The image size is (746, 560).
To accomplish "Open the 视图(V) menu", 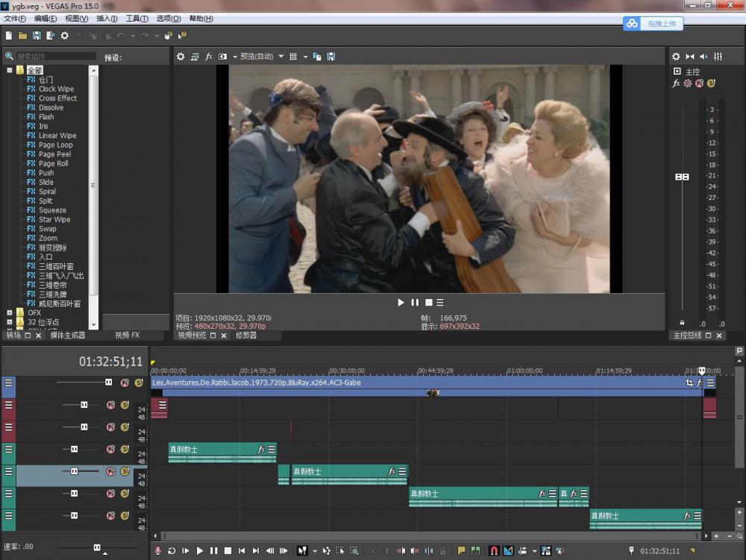I will click(x=77, y=19).
